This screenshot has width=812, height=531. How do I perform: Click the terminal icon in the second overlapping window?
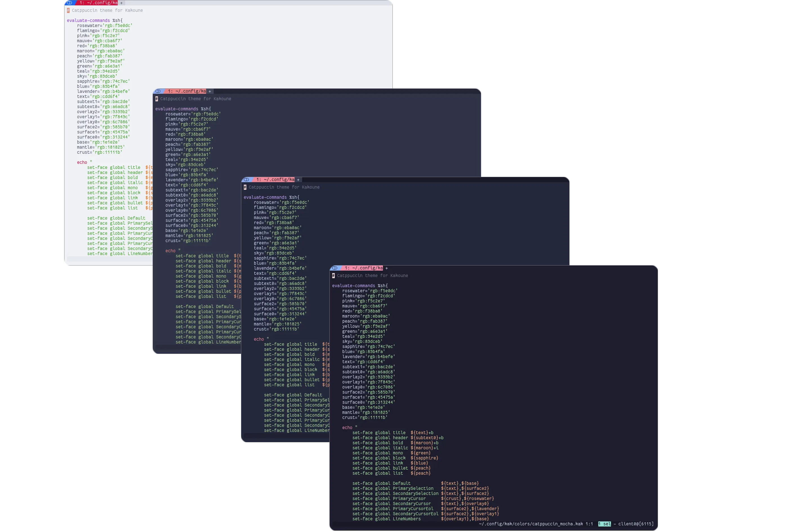click(x=158, y=91)
